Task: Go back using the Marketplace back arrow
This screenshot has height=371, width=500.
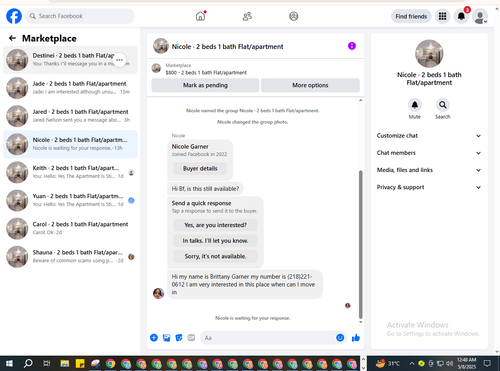Action: pos(12,38)
